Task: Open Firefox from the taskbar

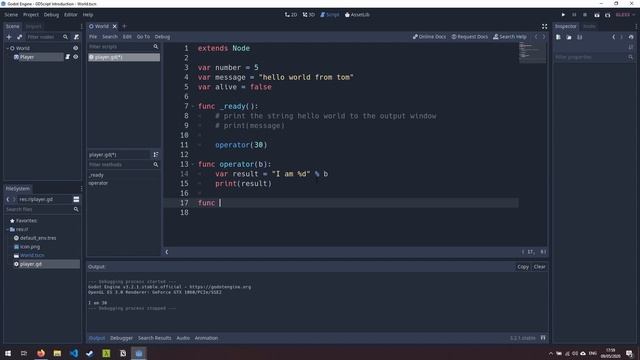Action: pos(41,353)
